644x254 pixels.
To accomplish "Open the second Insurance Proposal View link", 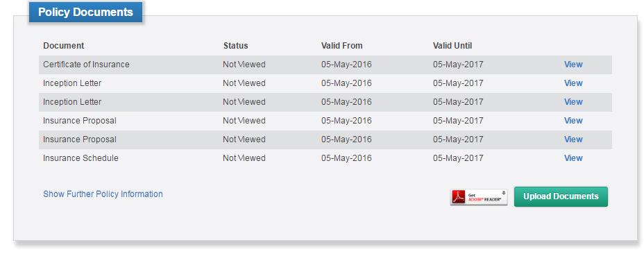I will [573, 139].
